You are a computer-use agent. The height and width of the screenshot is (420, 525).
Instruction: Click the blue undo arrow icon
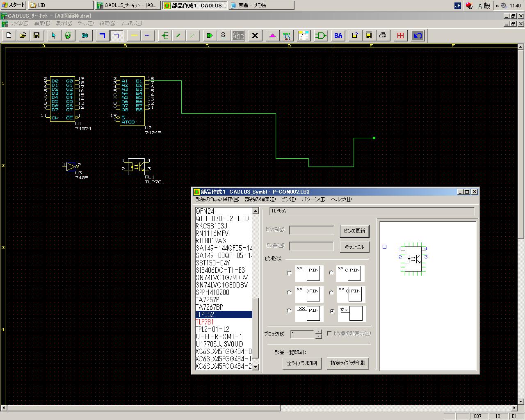418,36
